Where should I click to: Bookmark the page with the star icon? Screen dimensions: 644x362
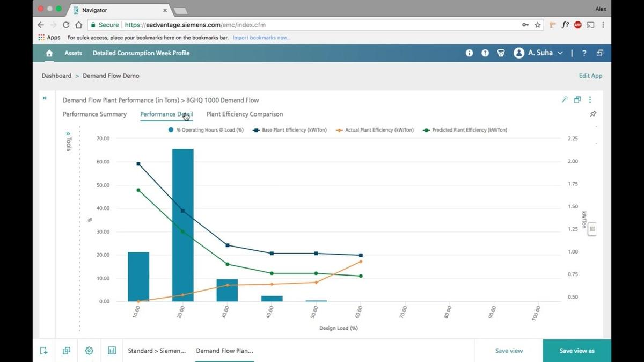click(538, 25)
